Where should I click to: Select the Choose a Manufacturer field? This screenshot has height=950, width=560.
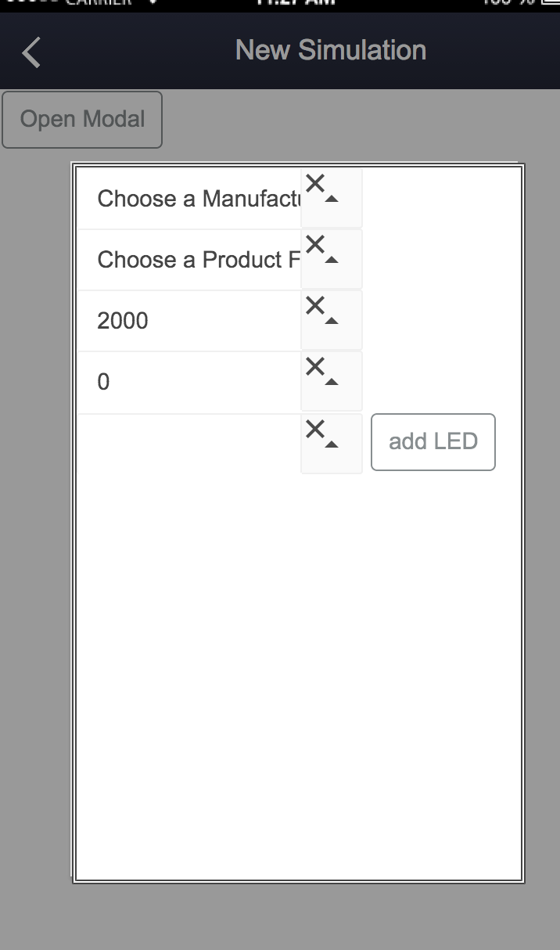click(189, 199)
